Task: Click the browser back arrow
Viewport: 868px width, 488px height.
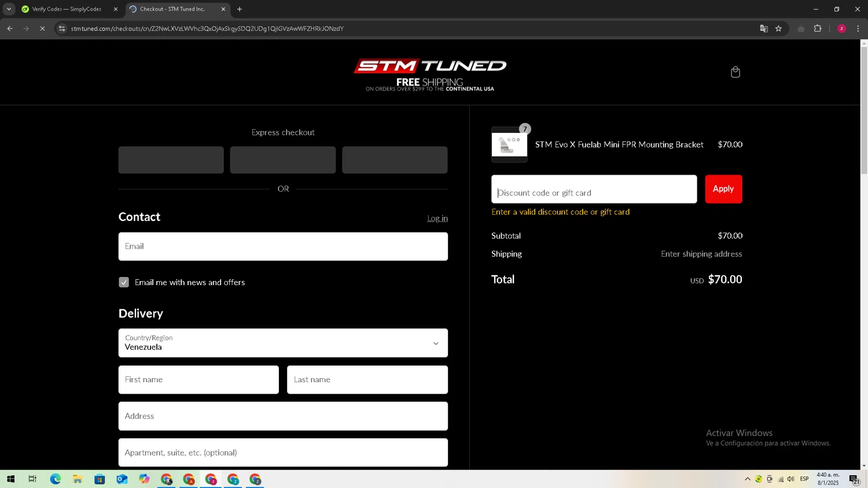Action: pyautogui.click(x=10, y=28)
